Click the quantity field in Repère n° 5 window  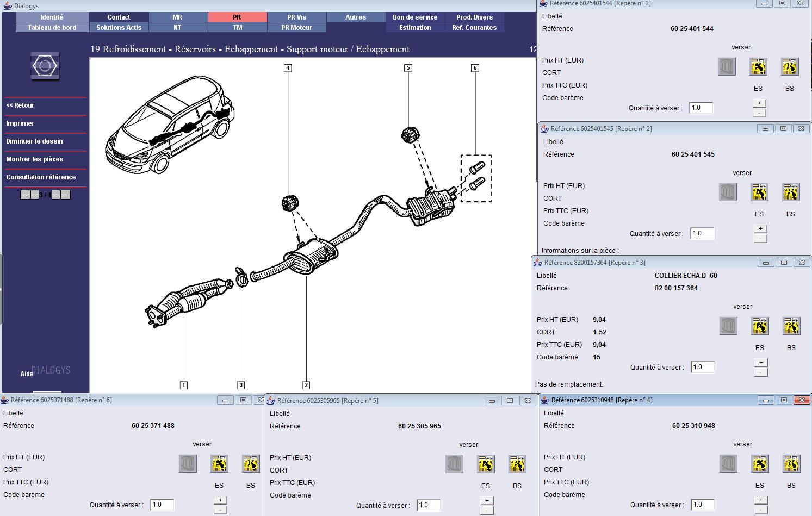coord(429,505)
